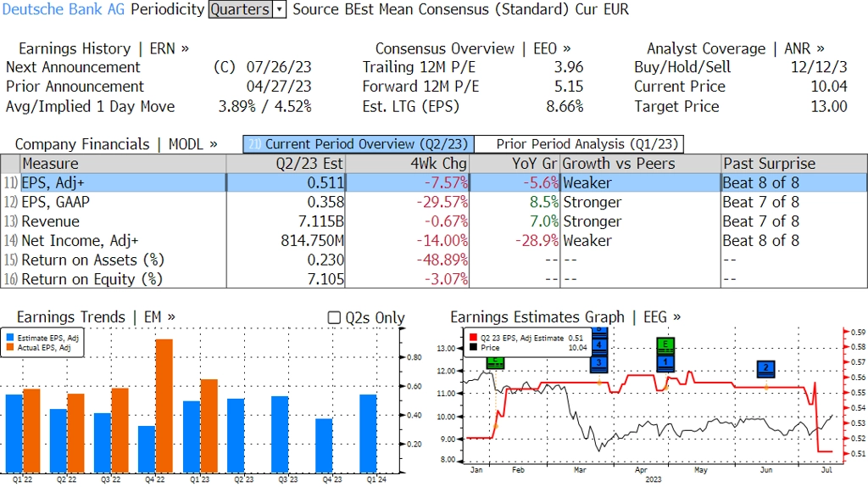This screenshot has width=868, height=487.
Task: Click the EPS GAAP 4Wk Chg -29.57% cell
Action: coord(407,202)
